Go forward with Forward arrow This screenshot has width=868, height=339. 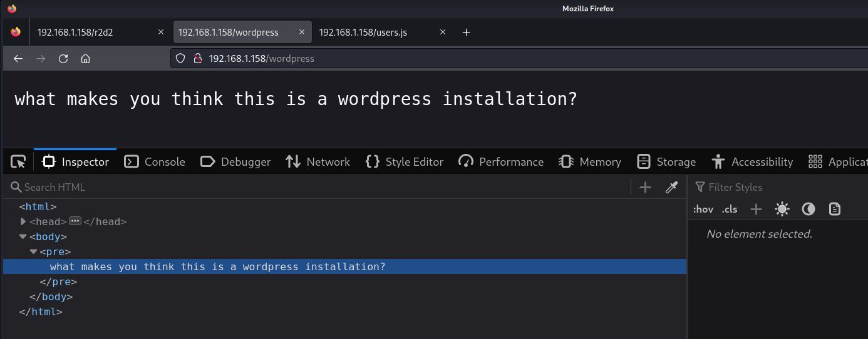pos(41,58)
